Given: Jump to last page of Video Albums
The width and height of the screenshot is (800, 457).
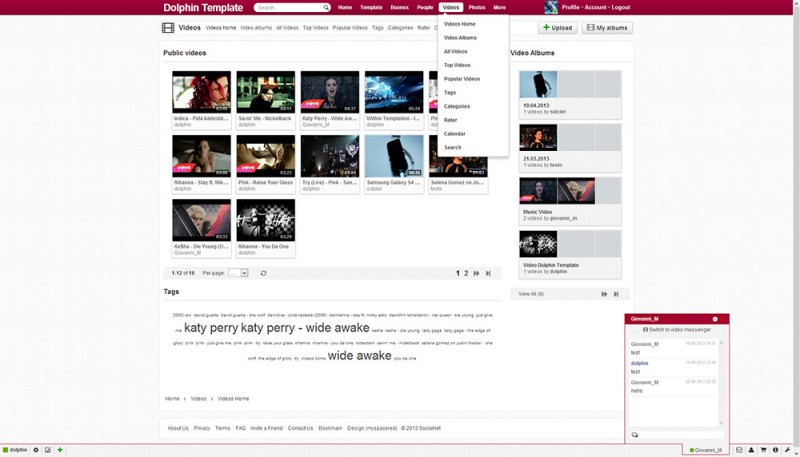Looking at the screenshot, I should point(616,294).
